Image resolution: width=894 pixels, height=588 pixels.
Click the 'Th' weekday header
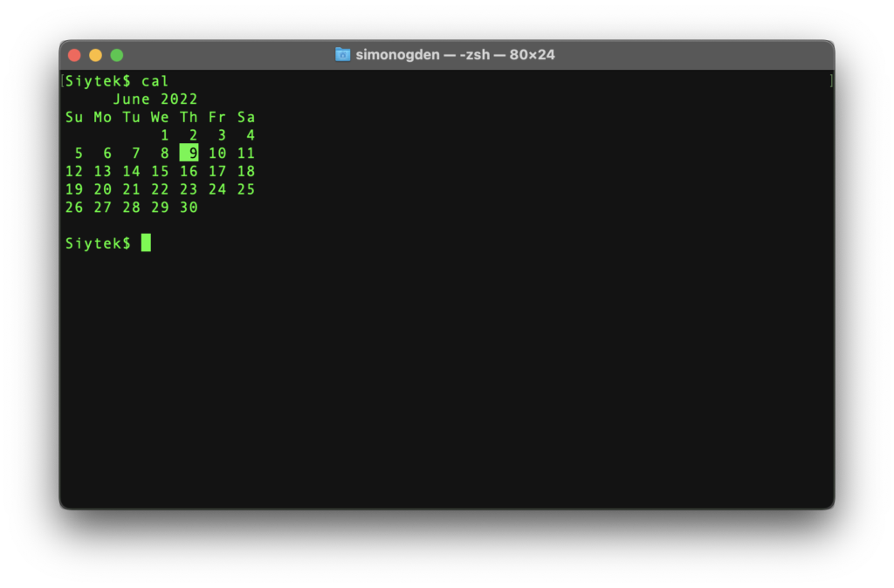189,118
